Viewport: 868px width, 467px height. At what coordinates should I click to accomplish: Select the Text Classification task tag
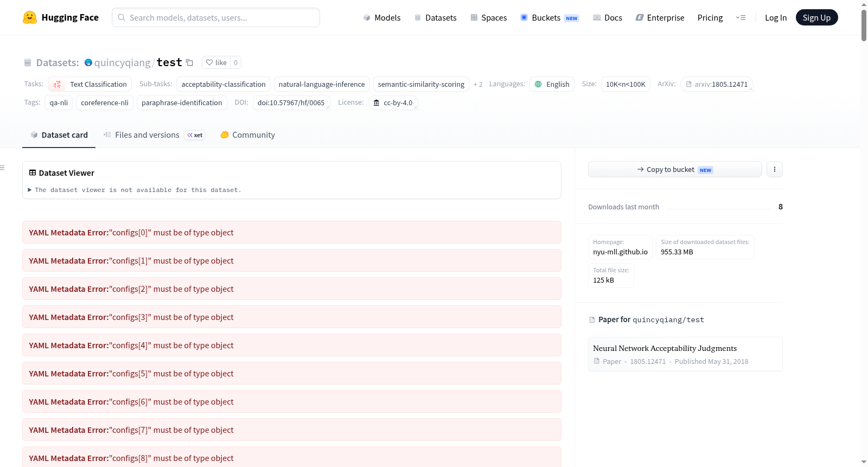[90, 84]
